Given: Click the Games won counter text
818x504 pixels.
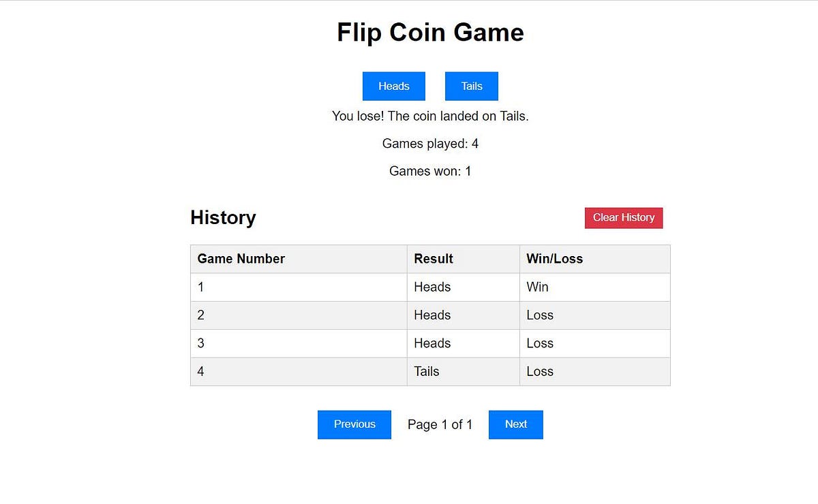Looking at the screenshot, I should click(x=429, y=171).
